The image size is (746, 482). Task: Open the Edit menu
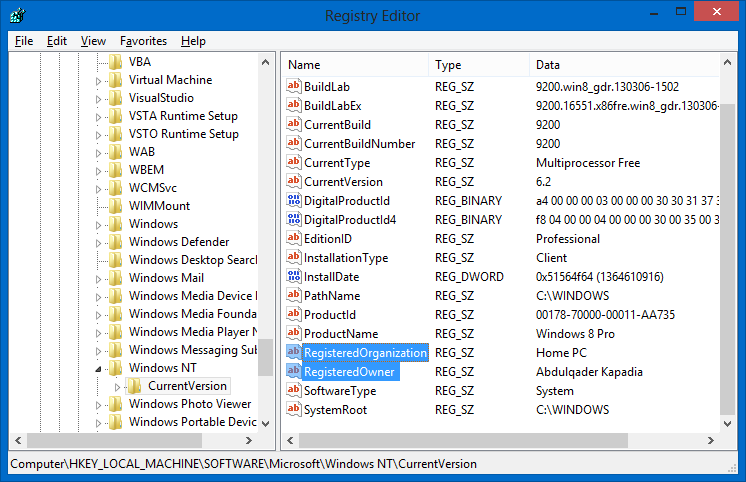(57, 41)
